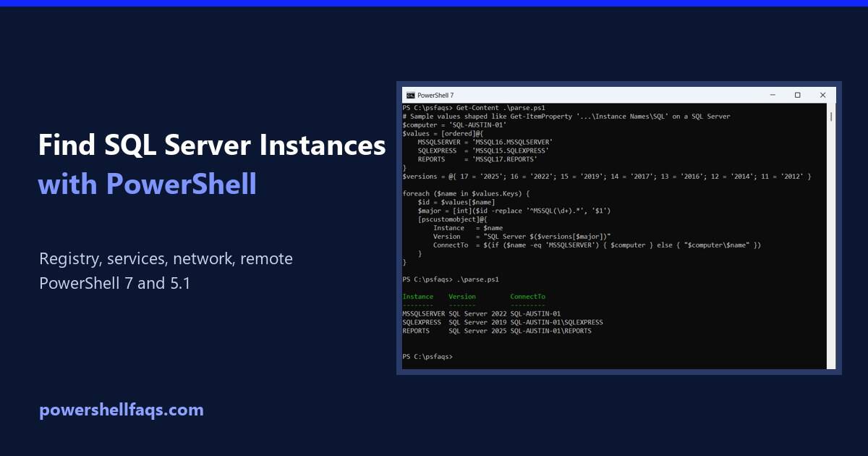This screenshot has width=868, height=456.
Task: Click "MSSQLSERVER" in the output table's Instance column
Action: pos(424,313)
